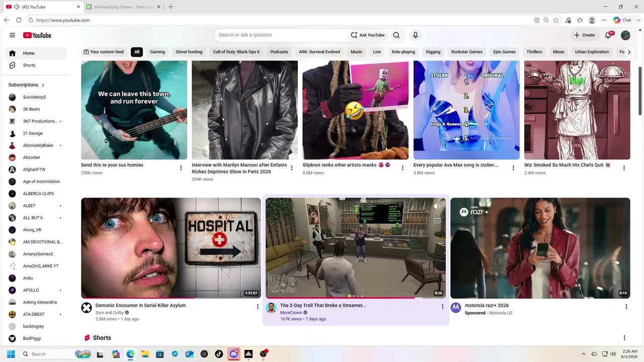
Task: Go to Home in the sidebar
Action: click(36, 53)
